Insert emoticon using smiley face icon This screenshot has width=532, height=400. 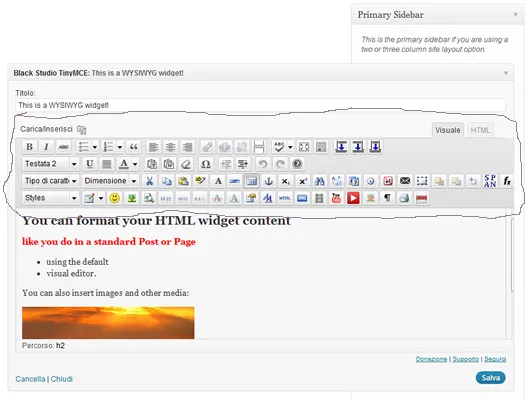point(115,198)
